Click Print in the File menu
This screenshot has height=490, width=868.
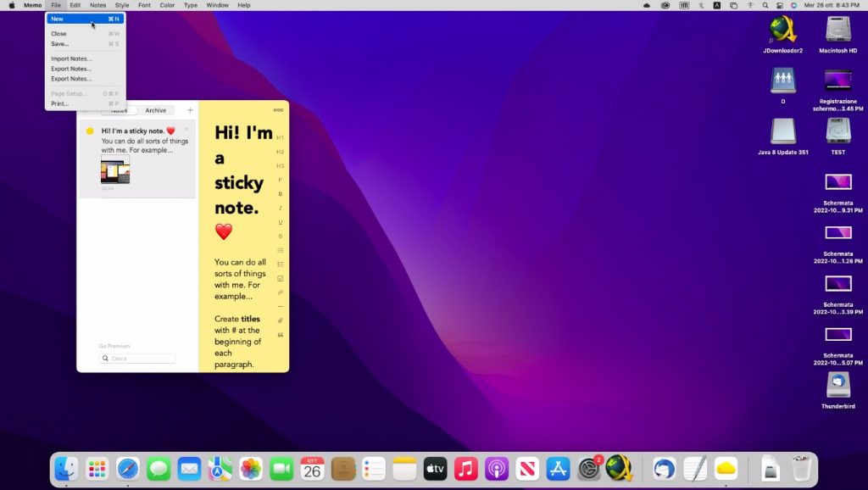[x=59, y=103]
